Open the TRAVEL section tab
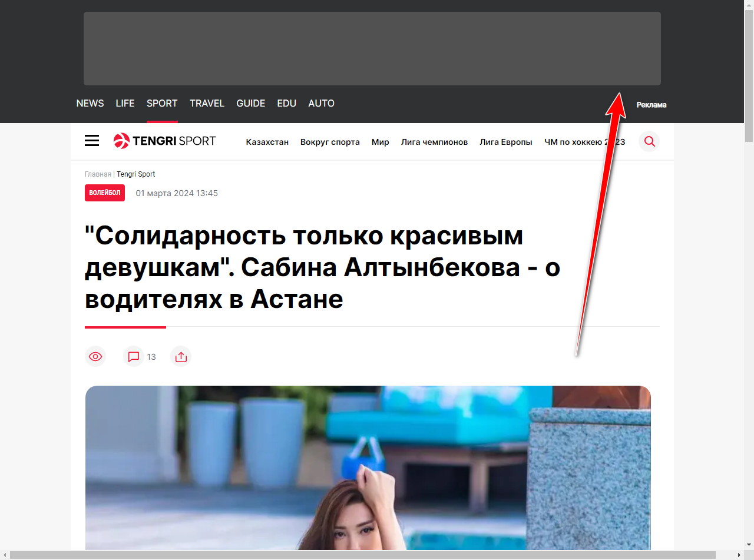Image resolution: width=754 pixels, height=560 pixels. pos(207,104)
